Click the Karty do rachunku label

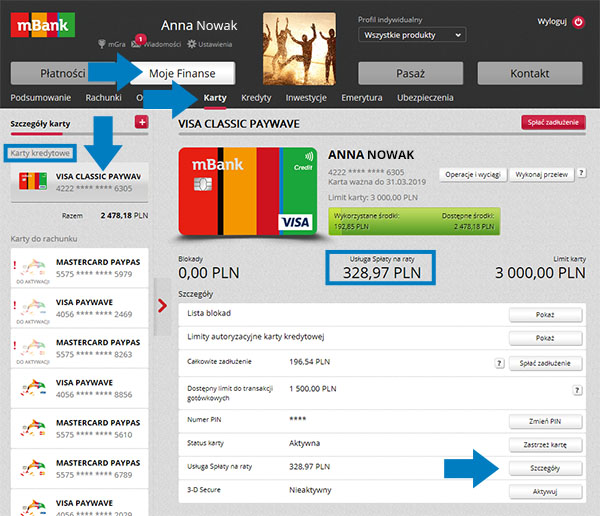coord(44,239)
